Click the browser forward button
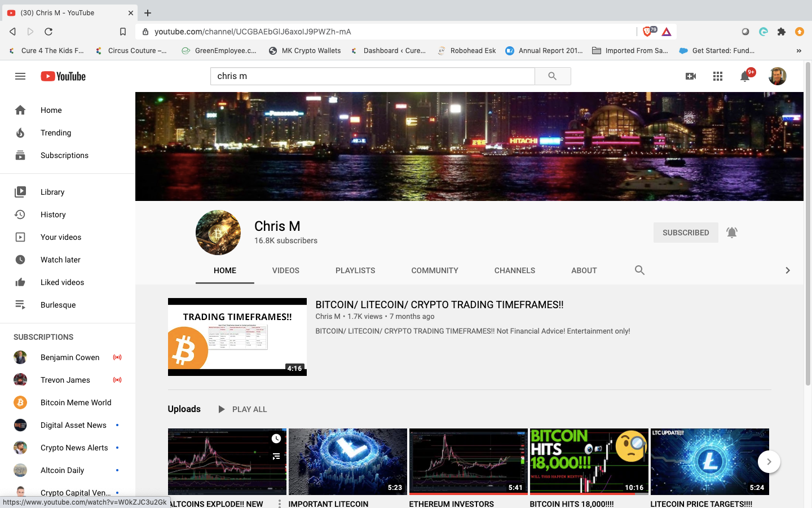This screenshot has width=812, height=508. tap(30, 32)
